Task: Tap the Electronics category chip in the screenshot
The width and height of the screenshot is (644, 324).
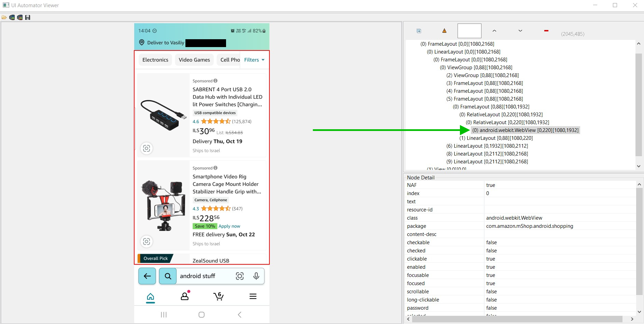Action: 155,60
